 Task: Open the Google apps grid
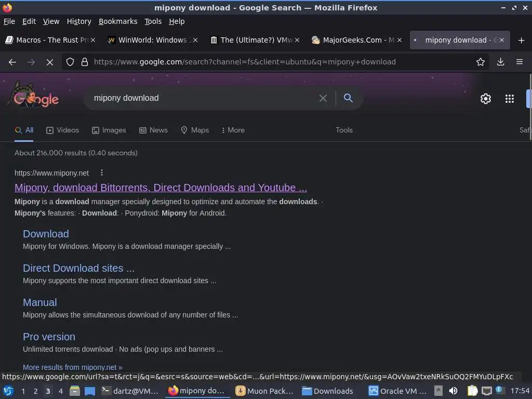coord(509,98)
